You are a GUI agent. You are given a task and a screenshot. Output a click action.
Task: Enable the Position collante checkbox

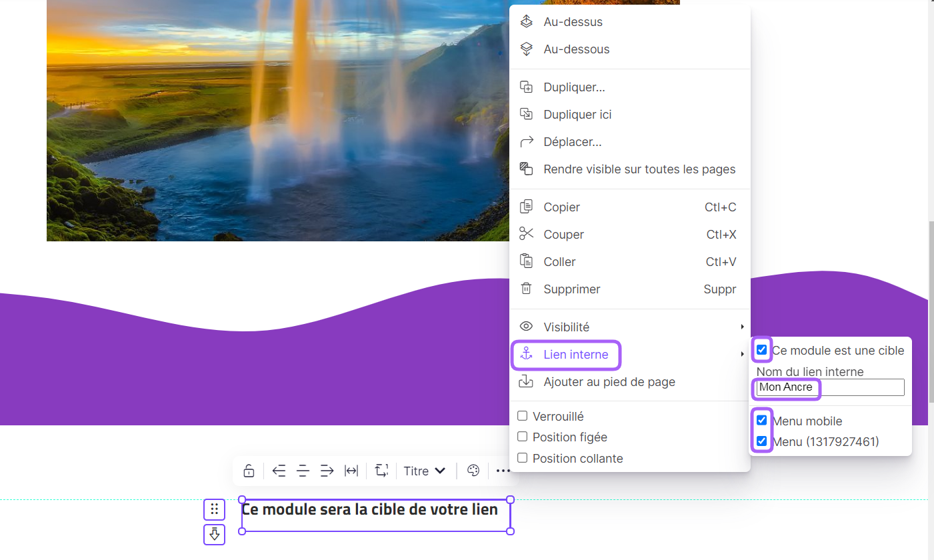[x=523, y=458]
